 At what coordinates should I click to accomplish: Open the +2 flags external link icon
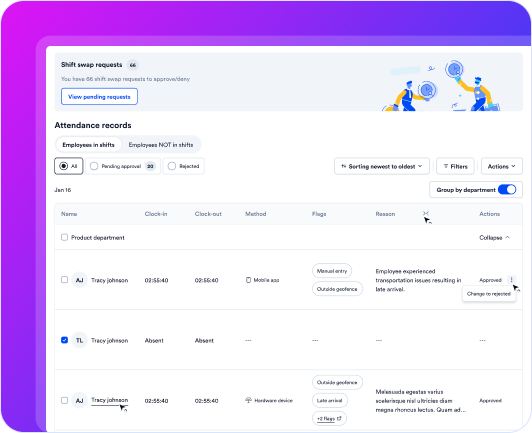coord(339,418)
